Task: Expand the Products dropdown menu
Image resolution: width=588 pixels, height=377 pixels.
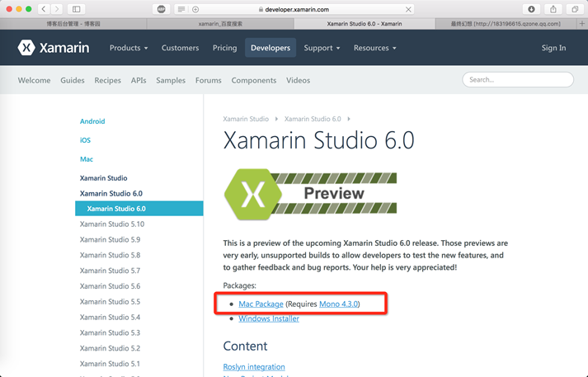Action: (129, 48)
